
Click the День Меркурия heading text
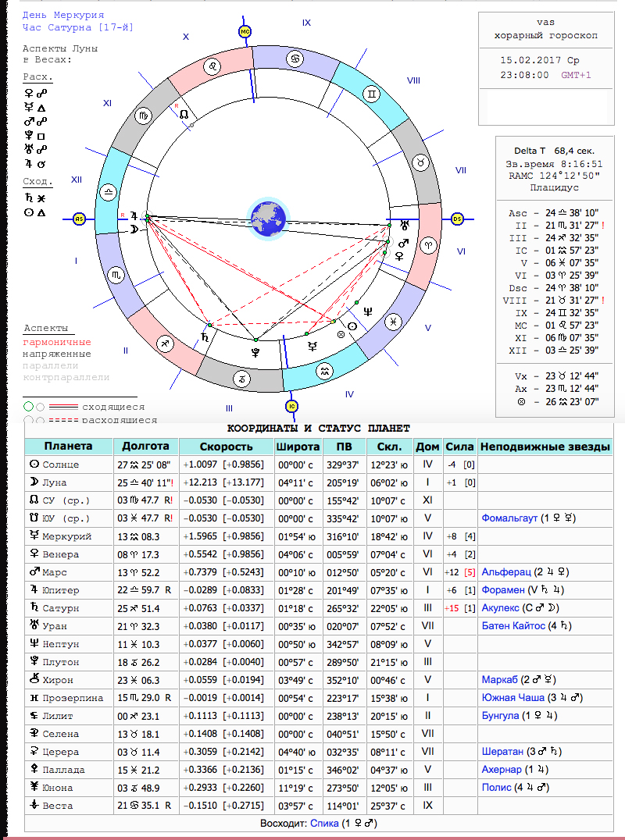coord(63,15)
